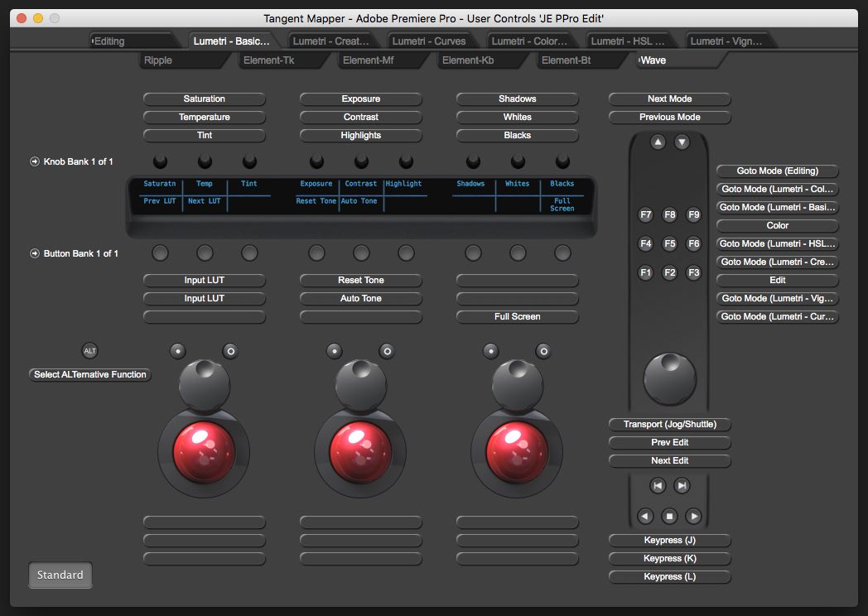Click the Exposure knob
This screenshot has width=868, height=616.
coord(316,161)
